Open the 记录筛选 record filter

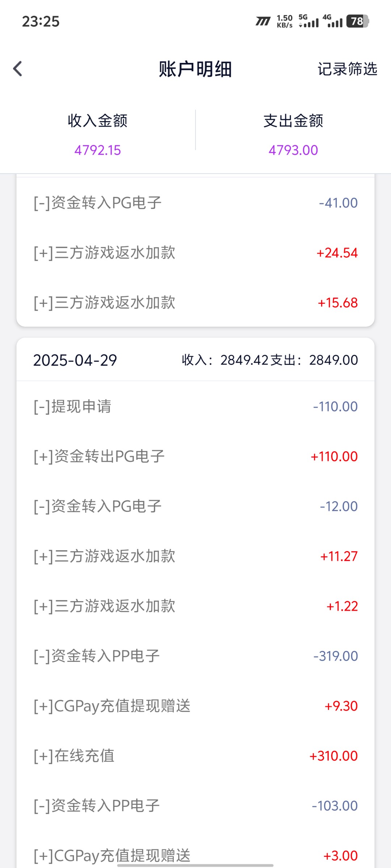pos(347,69)
